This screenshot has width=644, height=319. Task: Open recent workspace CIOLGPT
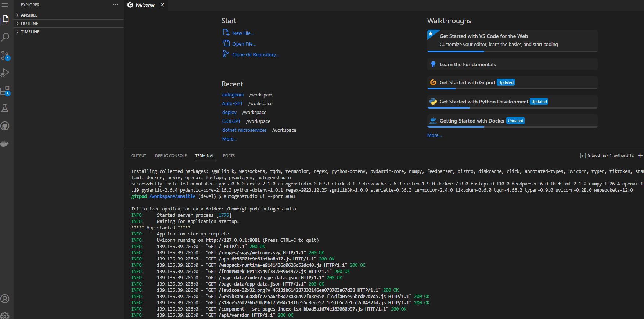pos(231,121)
